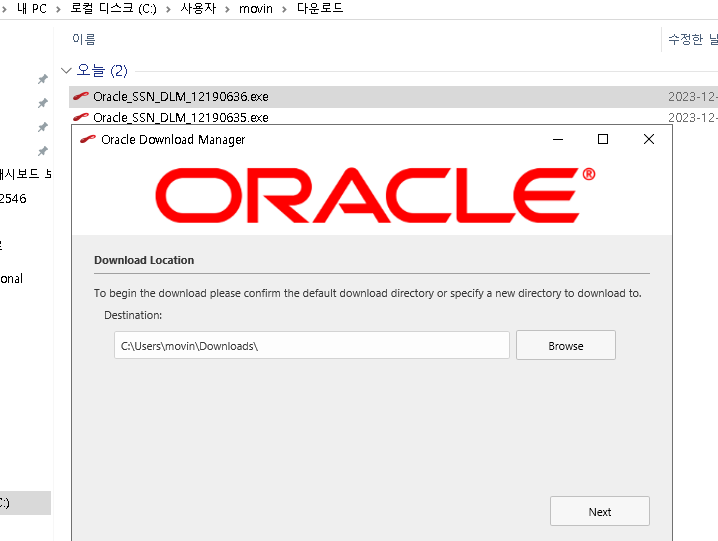Open the sidebar item ending in 2546
Screen dimensions: 718x541
13,199
